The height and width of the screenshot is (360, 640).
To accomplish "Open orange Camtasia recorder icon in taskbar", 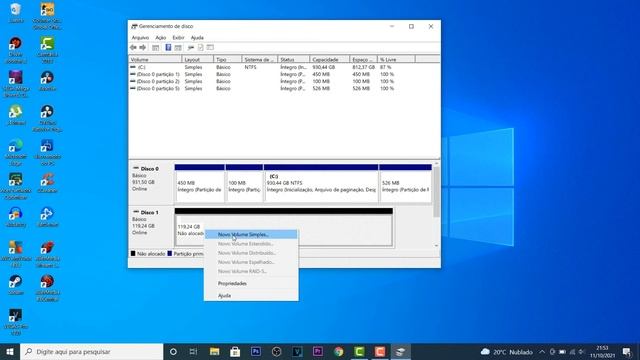I will click(380, 351).
